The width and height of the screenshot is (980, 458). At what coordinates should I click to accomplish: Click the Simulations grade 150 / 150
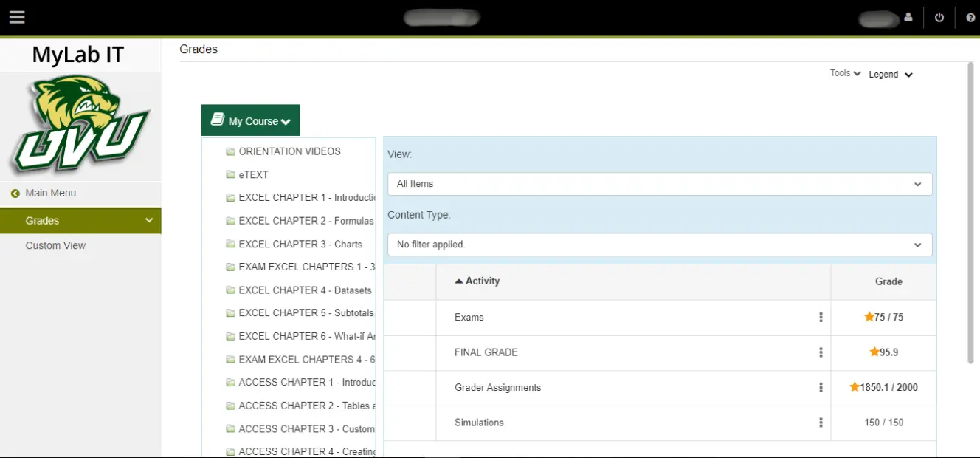(x=884, y=423)
